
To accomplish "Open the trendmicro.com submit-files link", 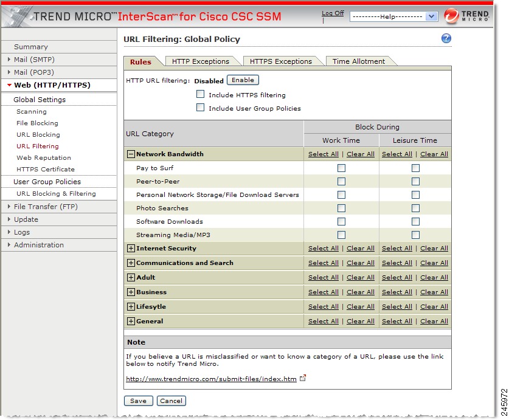I will click(212, 379).
